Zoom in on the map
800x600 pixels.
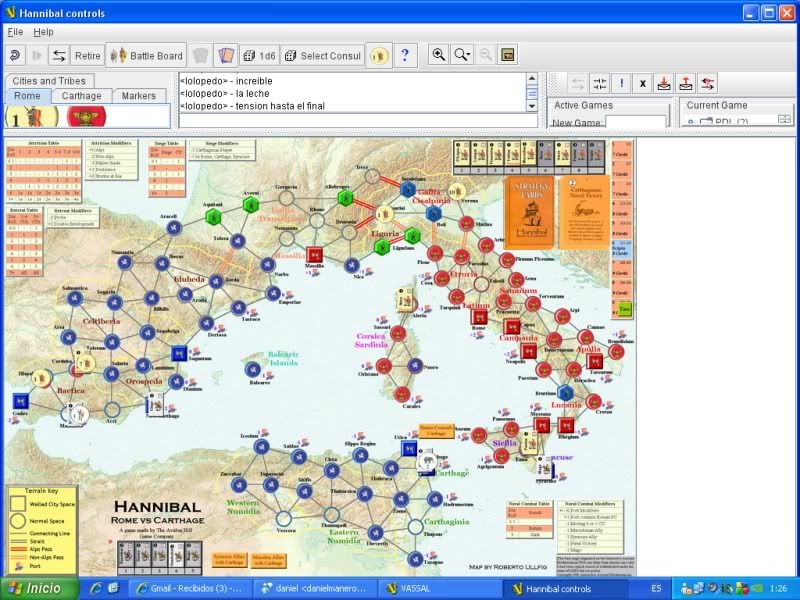tap(438, 55)
